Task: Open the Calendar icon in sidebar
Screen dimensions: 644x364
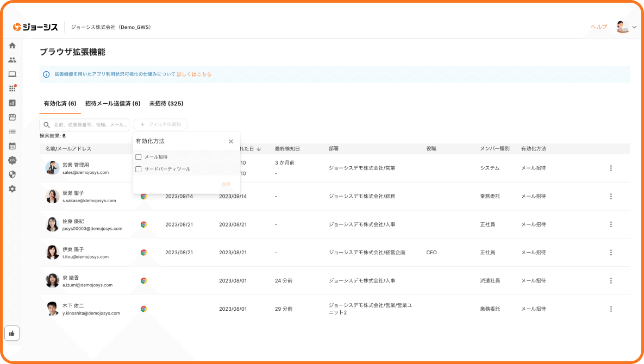Action: (x=12, y=146)
